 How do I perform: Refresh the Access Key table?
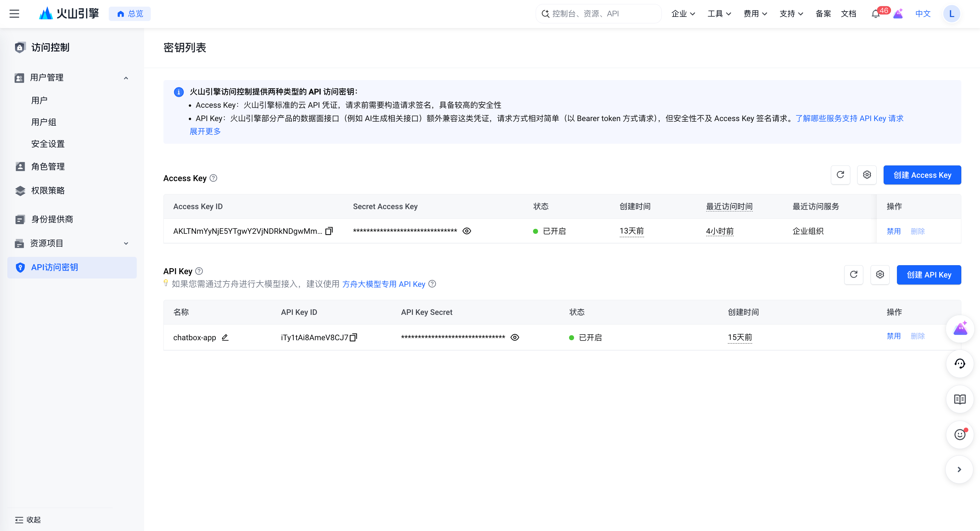840,175
